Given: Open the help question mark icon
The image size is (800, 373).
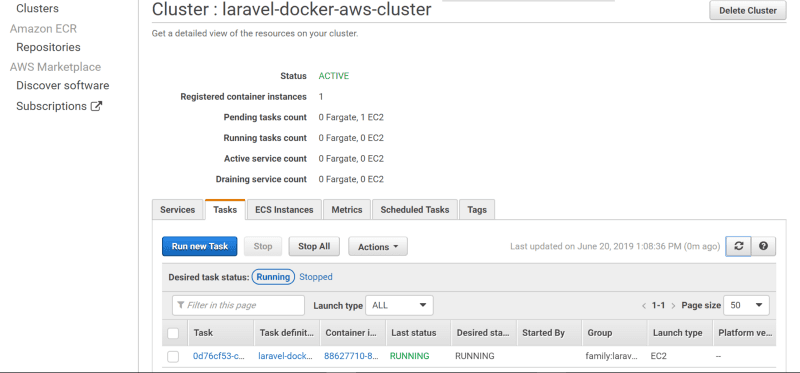Looking at the screenshot, I should coord(763,246).
